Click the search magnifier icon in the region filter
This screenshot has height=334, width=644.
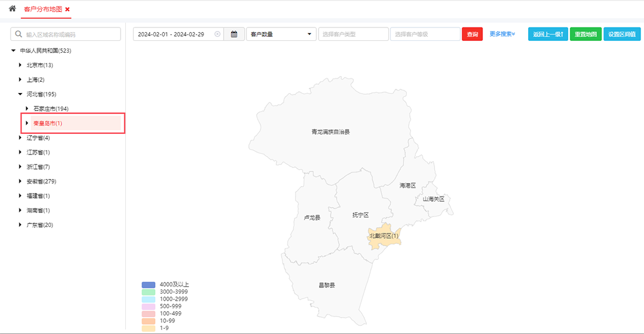point(19,35)
